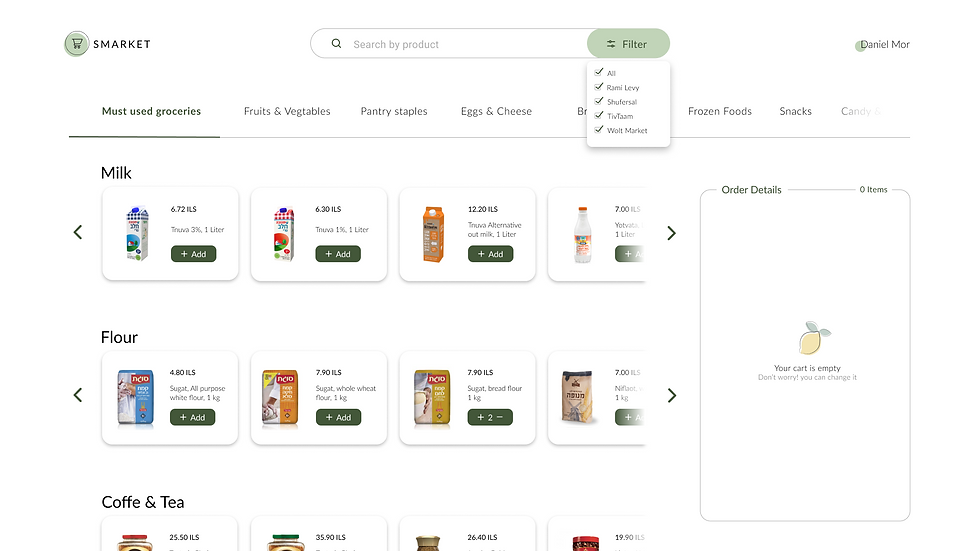This screenshot has width=980, height=551.
Task: Click the Sugat all purpose flour image
Action: coord(135,398)
